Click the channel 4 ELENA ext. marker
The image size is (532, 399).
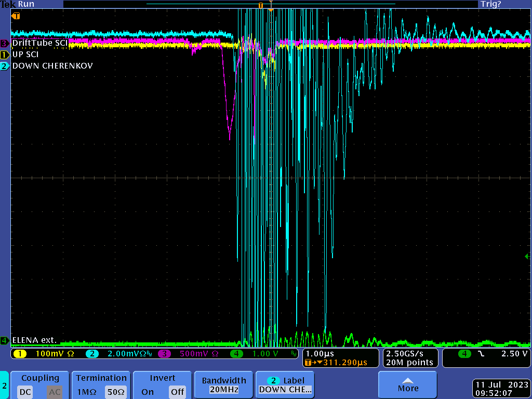(x=5, y=340)
